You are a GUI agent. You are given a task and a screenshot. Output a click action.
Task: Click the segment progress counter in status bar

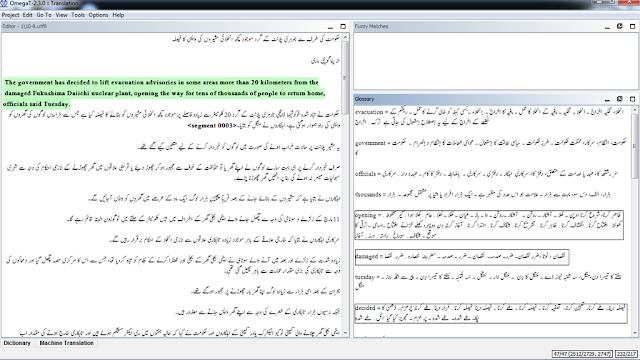point(582,354)
